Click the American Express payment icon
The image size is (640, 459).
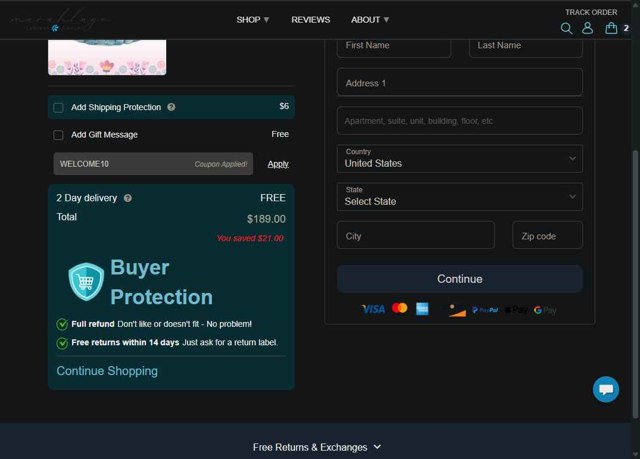(422, 309)
